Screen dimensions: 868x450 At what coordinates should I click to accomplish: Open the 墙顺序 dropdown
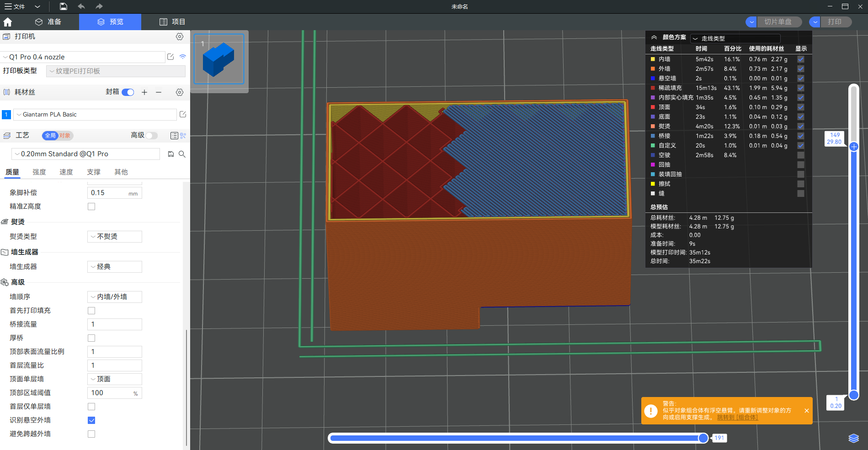[x=114, y=297]
